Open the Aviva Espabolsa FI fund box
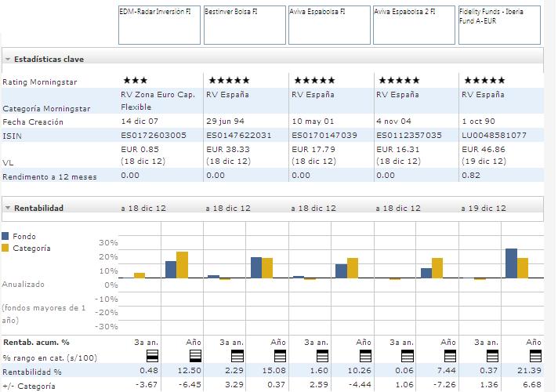Viewport: 558px width, 392px height. coord(329,25)
